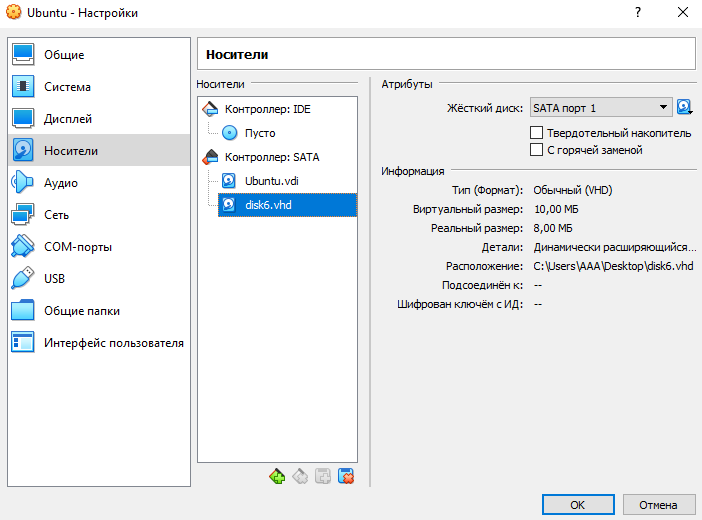Click the add attachment icon
The image size is (702, 520).
[x=323, y=476]
